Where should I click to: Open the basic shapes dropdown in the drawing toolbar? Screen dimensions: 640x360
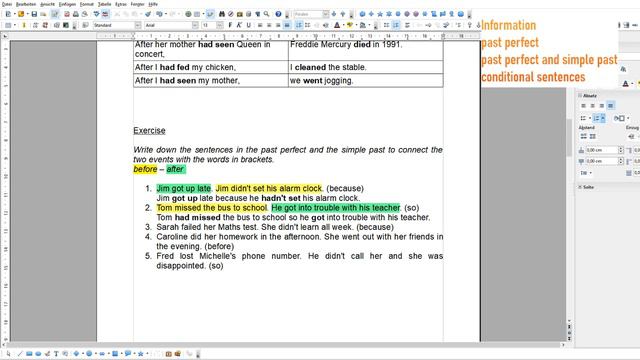click(82, 353)
